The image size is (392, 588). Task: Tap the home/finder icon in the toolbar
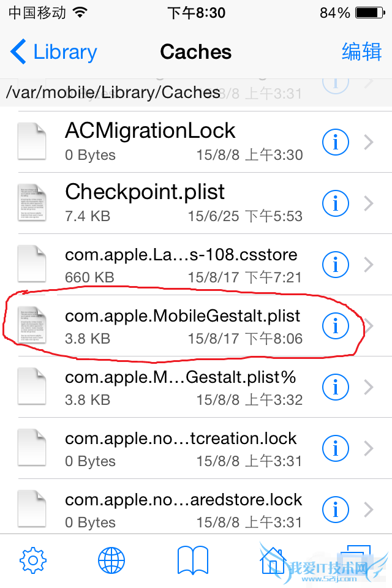(x=272, y=560)
